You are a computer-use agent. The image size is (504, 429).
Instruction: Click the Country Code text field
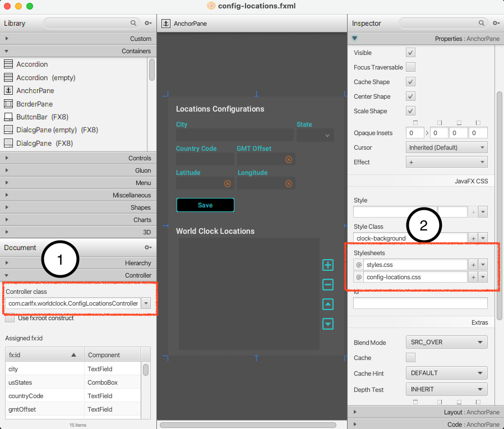(x=205, y=159)
